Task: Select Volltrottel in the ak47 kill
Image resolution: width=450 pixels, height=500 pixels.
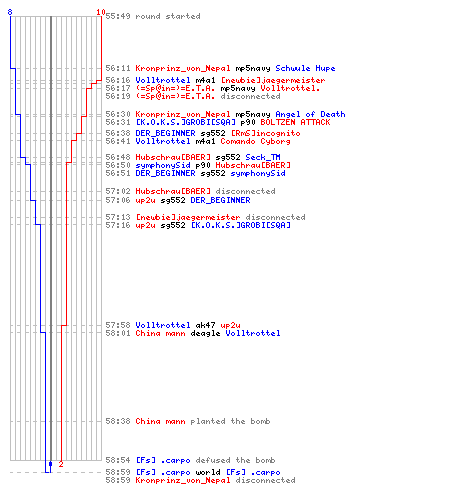Action: (x=163, y=325)
